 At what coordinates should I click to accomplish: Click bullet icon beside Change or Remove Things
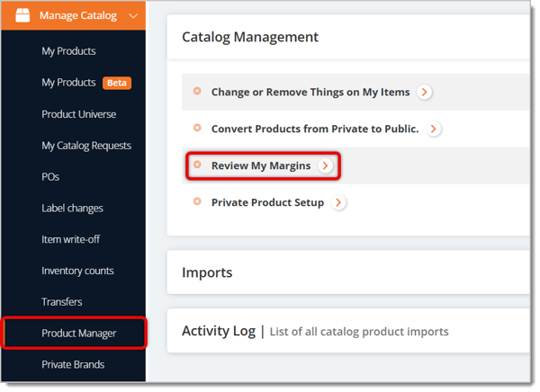tap(197, 91)
